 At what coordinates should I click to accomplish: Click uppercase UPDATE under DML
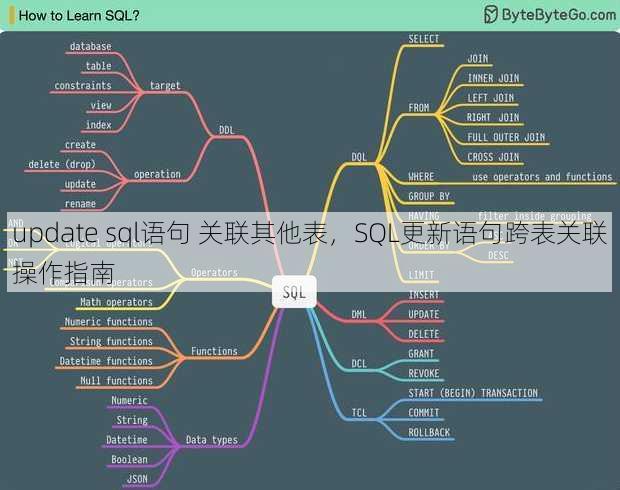coord(424,314)
